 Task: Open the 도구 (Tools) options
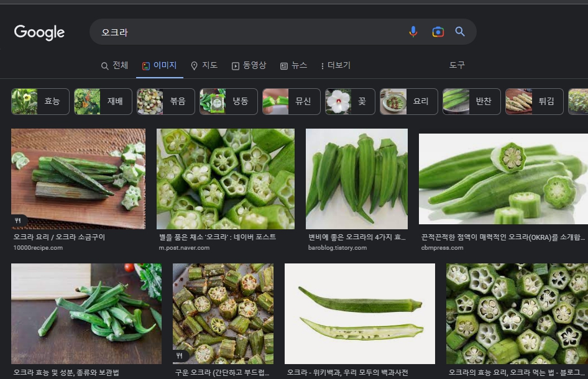(x=457, y=65)
